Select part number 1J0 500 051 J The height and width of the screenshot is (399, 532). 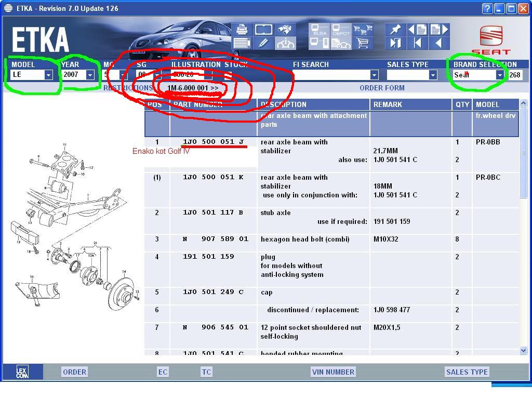(x=214, y=142)
